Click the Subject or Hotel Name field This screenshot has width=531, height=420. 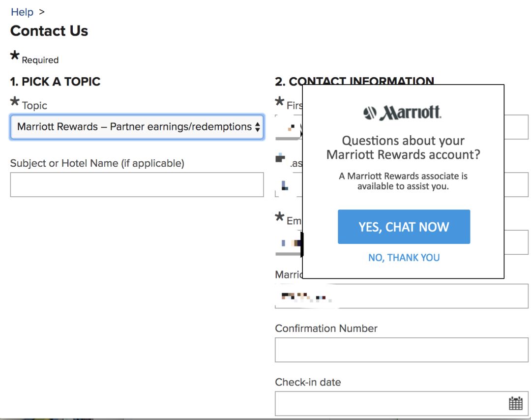(x=137, y=185)
